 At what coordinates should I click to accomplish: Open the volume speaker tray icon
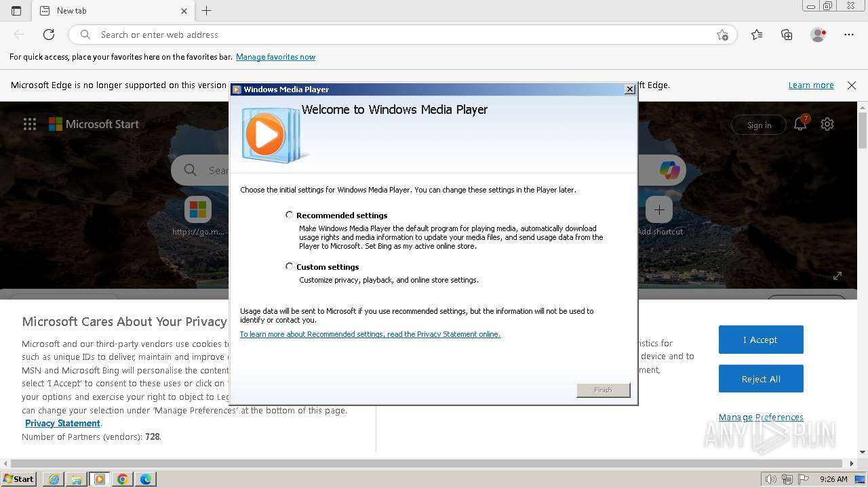(770, 479)
